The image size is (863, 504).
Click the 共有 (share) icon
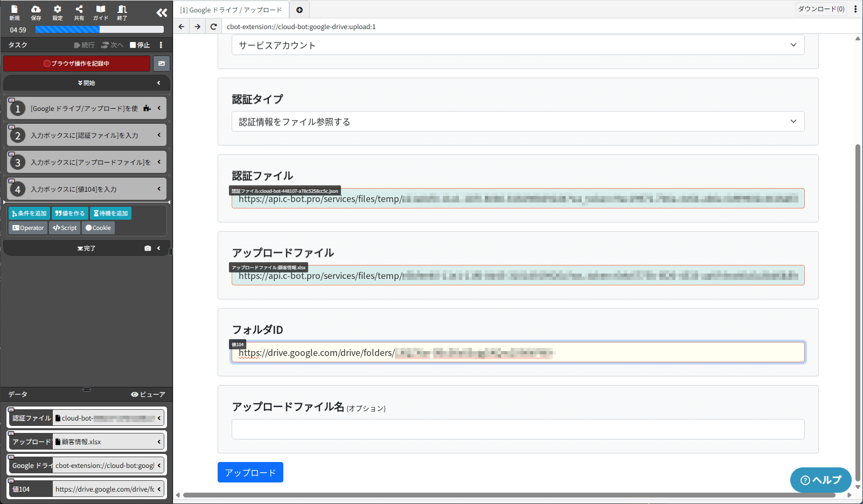tap(79, 12)
